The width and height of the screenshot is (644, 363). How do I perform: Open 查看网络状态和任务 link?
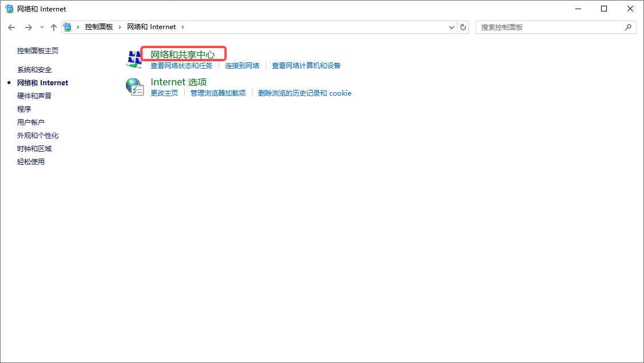[x=181, y=66]
